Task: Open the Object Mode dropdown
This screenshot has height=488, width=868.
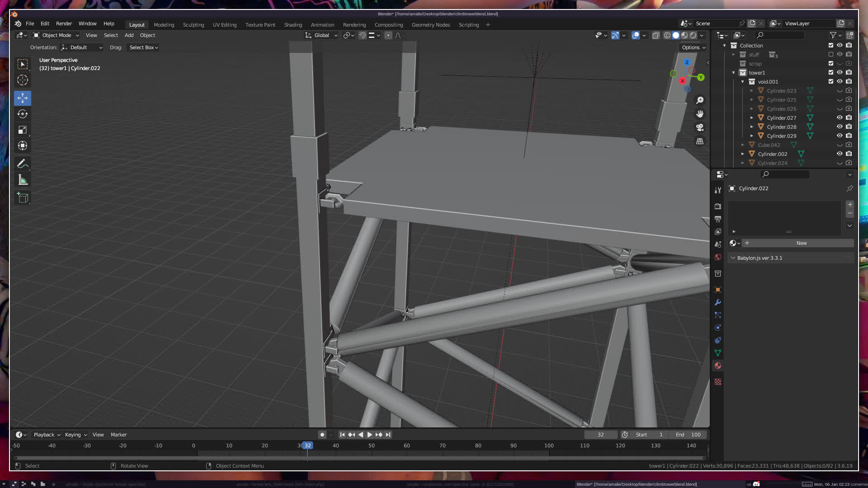Action: [56, 35]
